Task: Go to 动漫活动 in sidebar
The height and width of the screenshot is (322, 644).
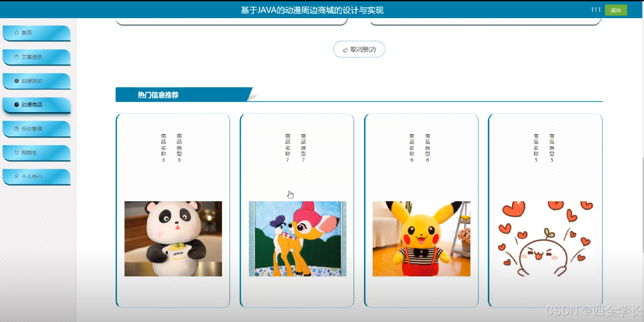Action: point(37,81)
